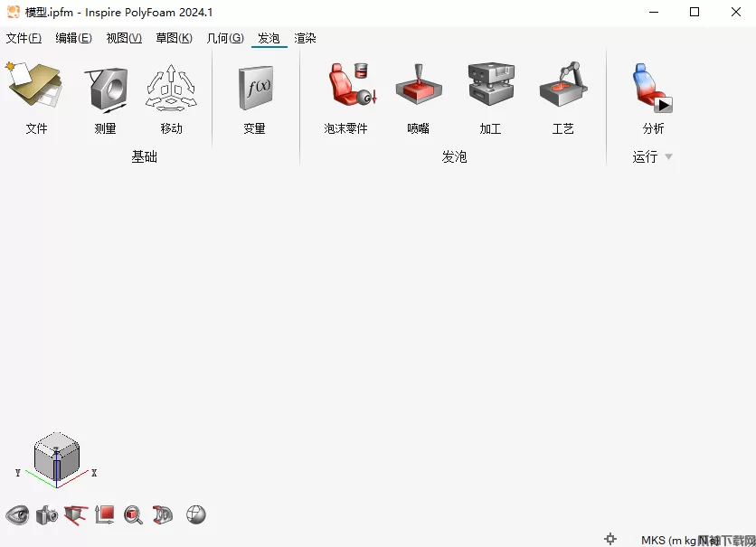Viewport: 756px width, 547px height.
Task: Click the snap crosshair icon in status bar
Action: click(x=610, y=539)
